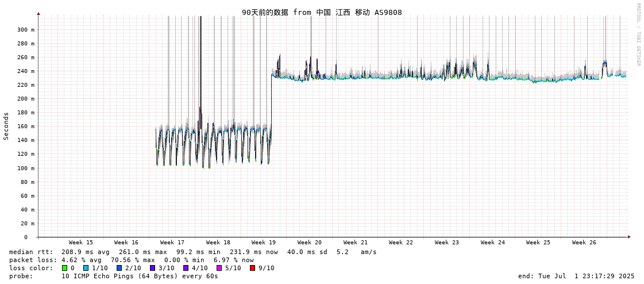Image resolution: width=644 pixels, height=284 pixels.
Task: Click the RRDTOOL / TOBI OETIKER vertical credit
Action: point(638,34)
